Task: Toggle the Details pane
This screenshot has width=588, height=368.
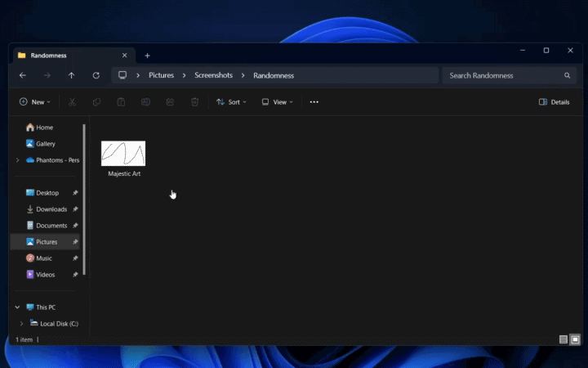Action: 554,102
